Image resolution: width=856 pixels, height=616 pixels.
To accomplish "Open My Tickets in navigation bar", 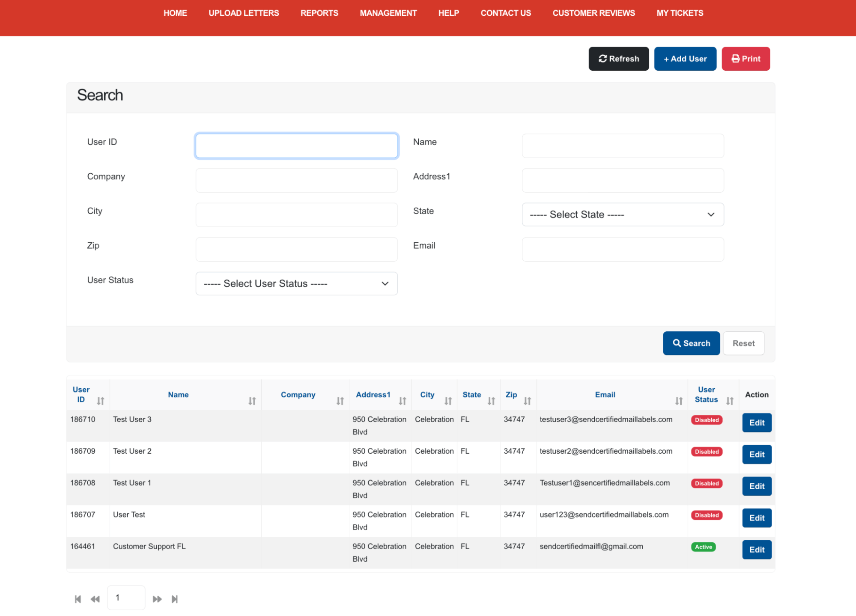I will click(x=680, y=13).
